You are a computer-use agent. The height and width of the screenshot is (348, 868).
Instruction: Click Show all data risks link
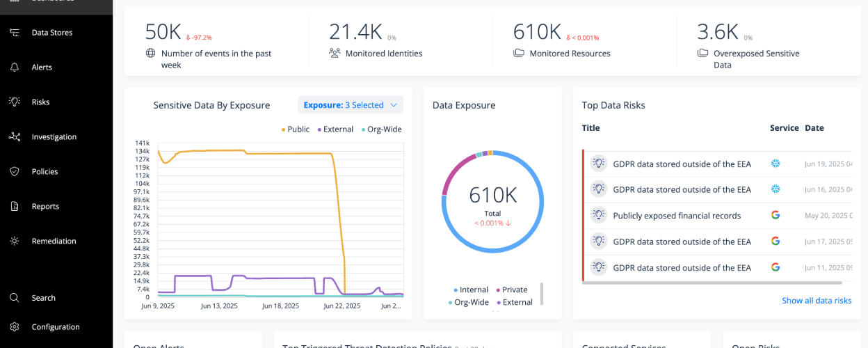click(x=817, y=301)
